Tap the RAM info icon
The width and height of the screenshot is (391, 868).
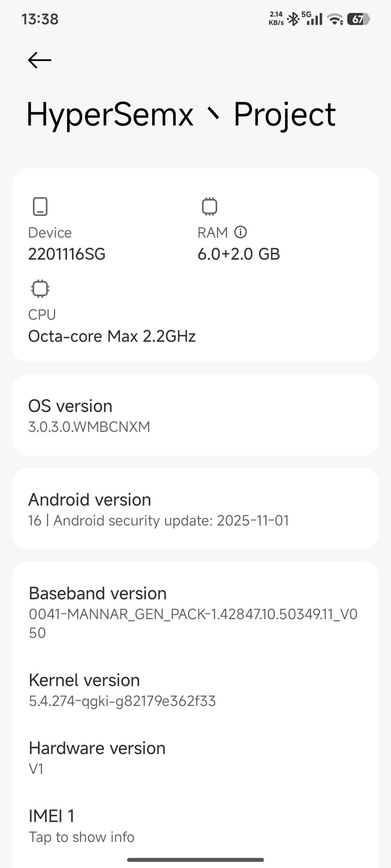pyautogui.click(x=240, y=232)
